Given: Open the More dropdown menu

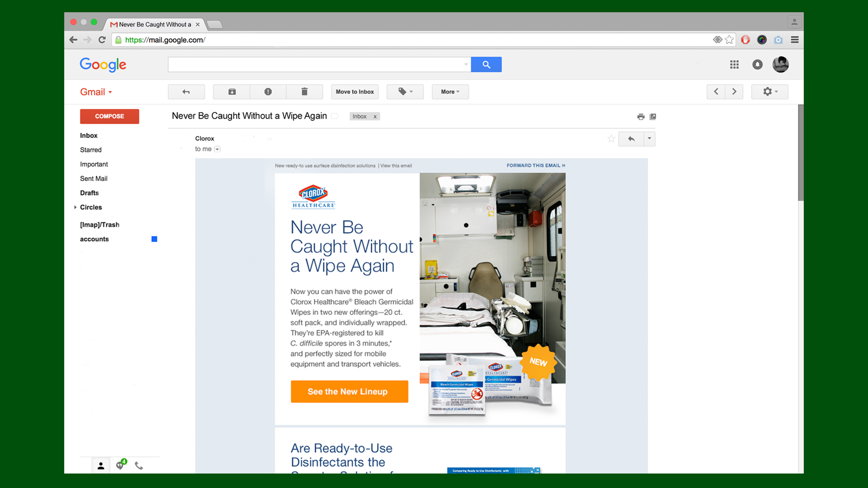Looking at the screenshot, I should point(450,92).
